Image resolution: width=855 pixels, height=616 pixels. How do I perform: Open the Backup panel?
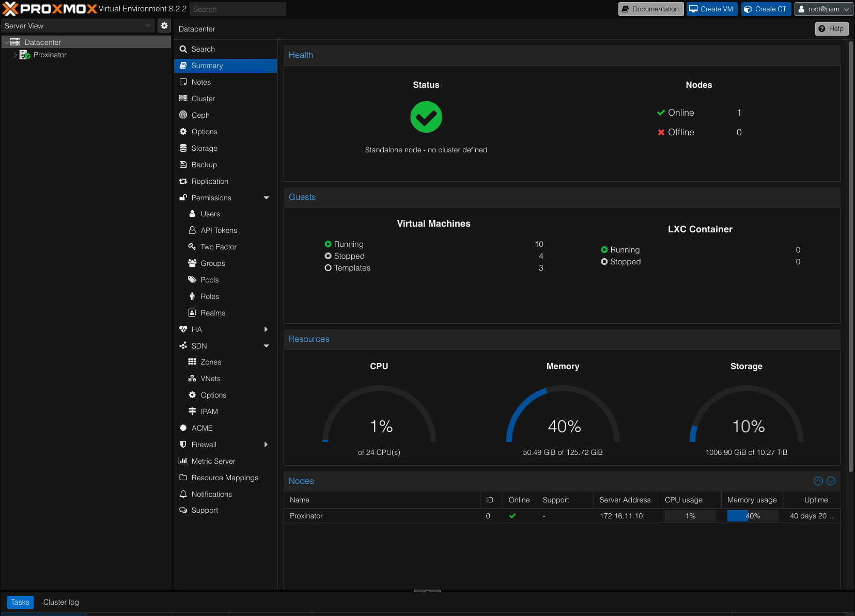[204, 164]
